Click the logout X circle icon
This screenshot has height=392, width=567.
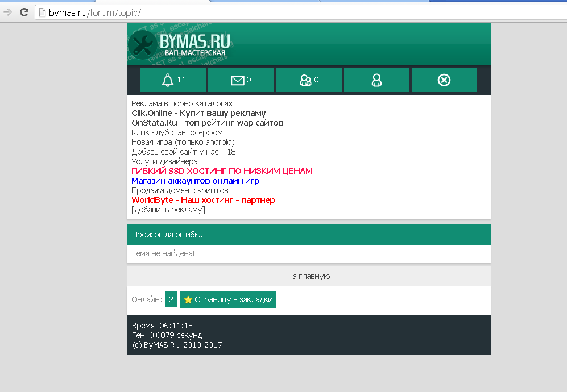[444, 80]
